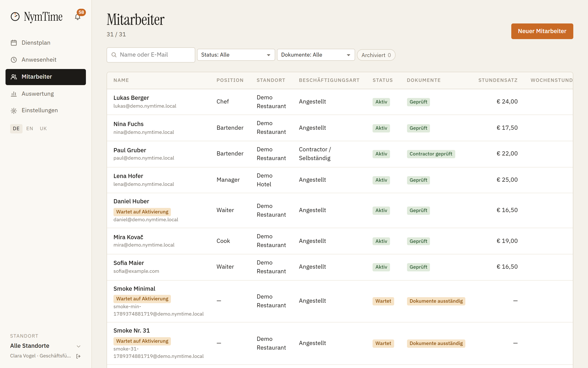Click the search magnifier icon
The width and height of the screenshot is (588, 368).
[114, 55]
